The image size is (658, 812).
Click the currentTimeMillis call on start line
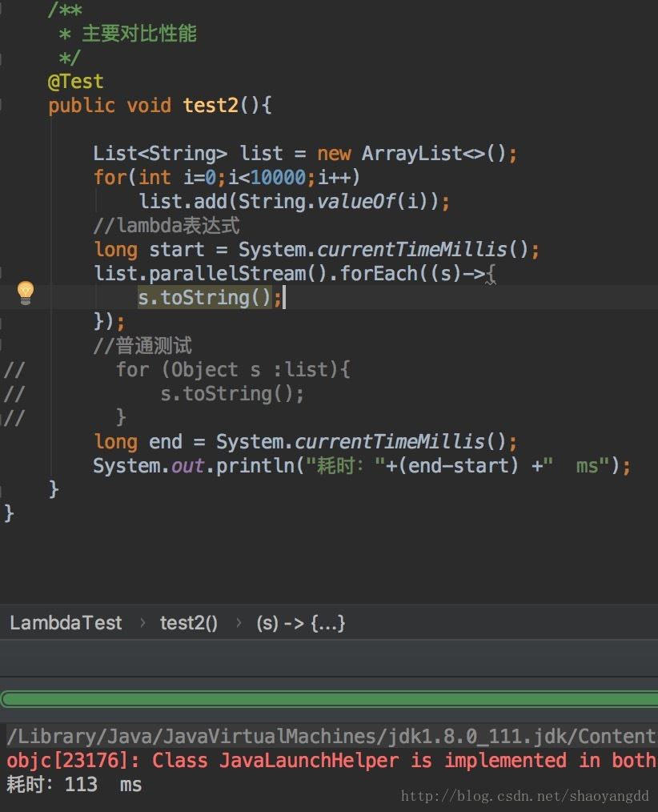411,250
